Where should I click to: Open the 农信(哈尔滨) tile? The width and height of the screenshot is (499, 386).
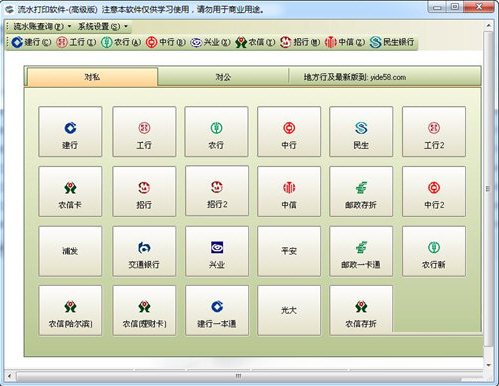click(70, 310)
